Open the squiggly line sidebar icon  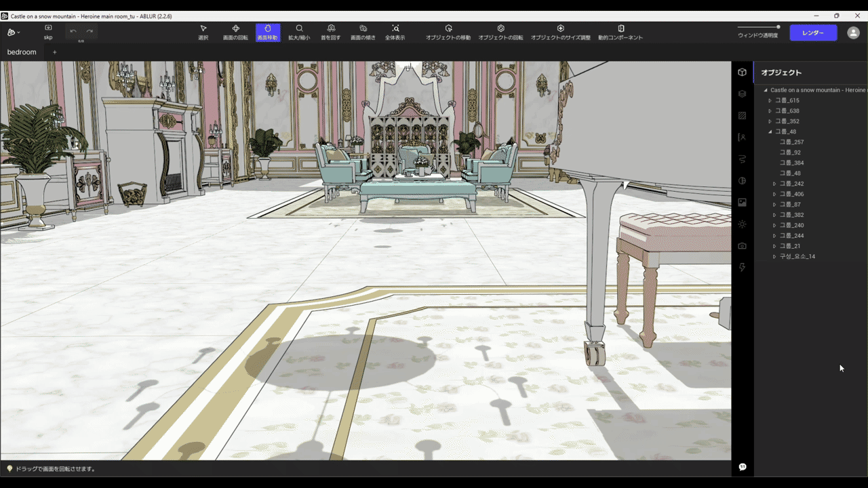[x=743, y=159]
